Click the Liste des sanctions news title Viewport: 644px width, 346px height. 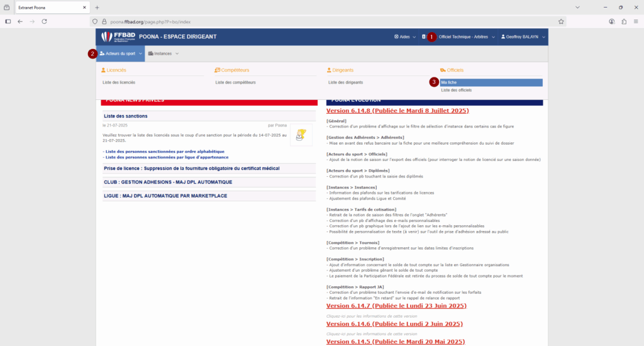[126, 116]
